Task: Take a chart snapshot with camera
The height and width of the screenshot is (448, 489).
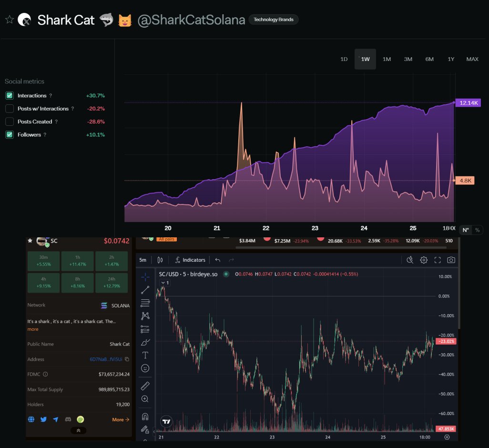Action: [451, 260]
